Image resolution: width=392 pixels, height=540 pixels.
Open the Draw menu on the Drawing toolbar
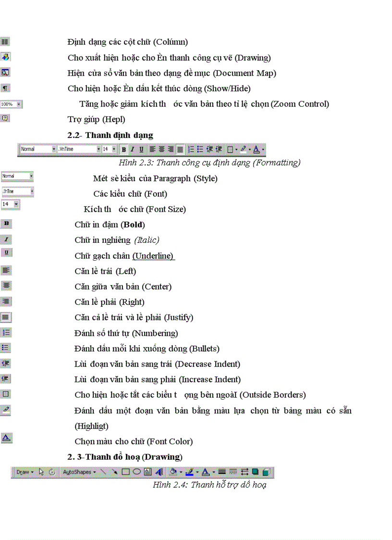click(x=22, y=472)
